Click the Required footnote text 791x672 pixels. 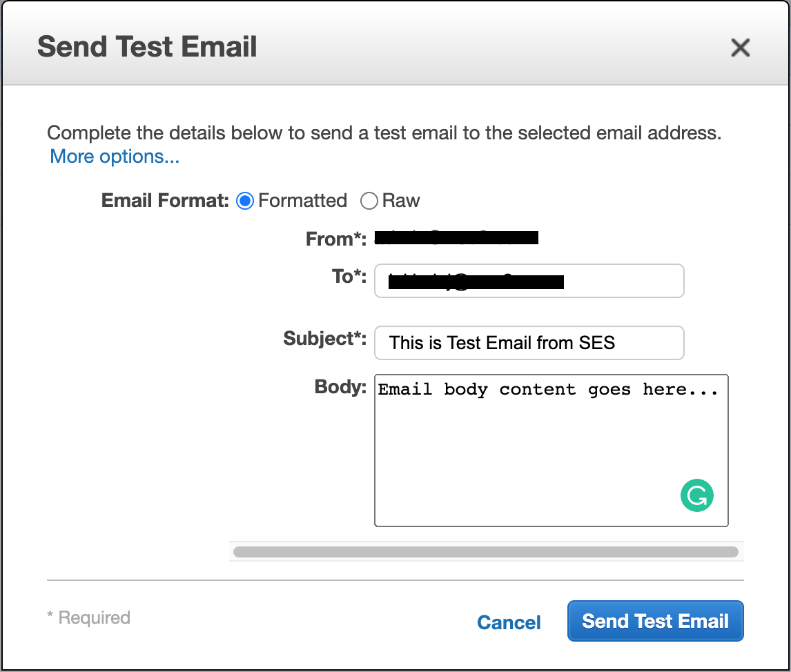click(88, 617)
